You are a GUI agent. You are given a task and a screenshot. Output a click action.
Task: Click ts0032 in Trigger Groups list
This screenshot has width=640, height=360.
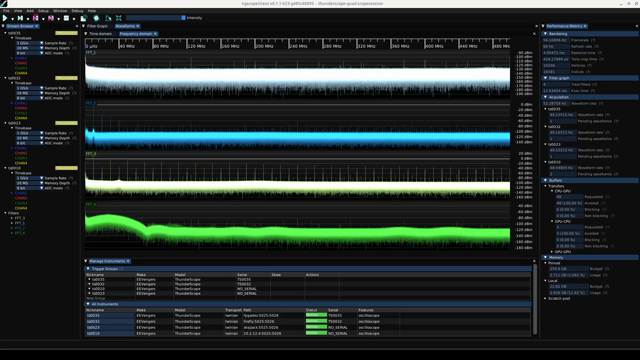pos(98,284)
